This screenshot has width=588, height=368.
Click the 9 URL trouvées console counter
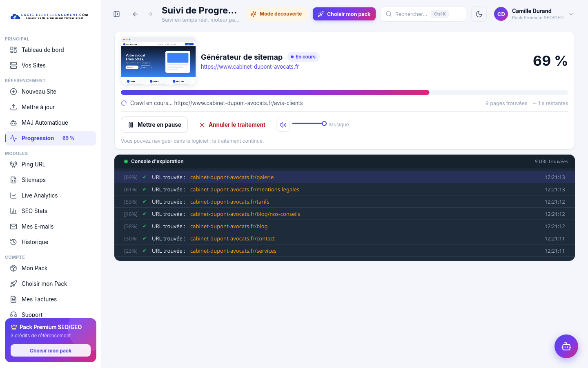point(551,162)
